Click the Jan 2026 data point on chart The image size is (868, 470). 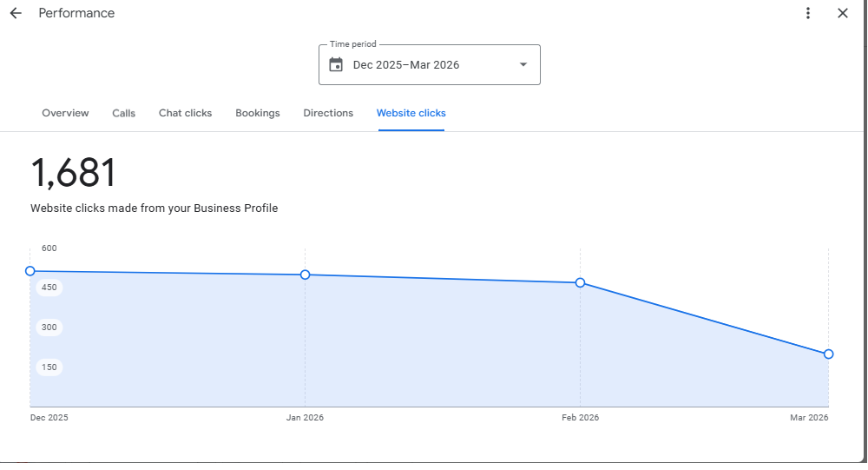[x=305, y=275]
